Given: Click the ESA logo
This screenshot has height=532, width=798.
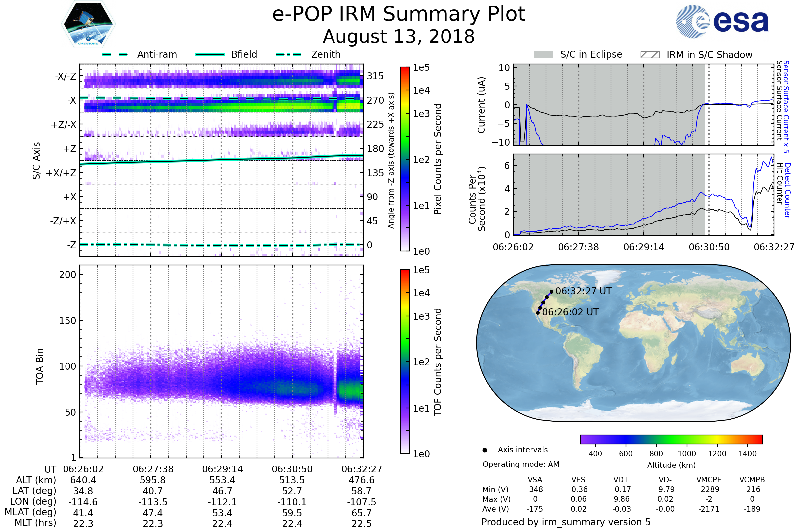Looking at the screenshot, I should pos(722,22).
